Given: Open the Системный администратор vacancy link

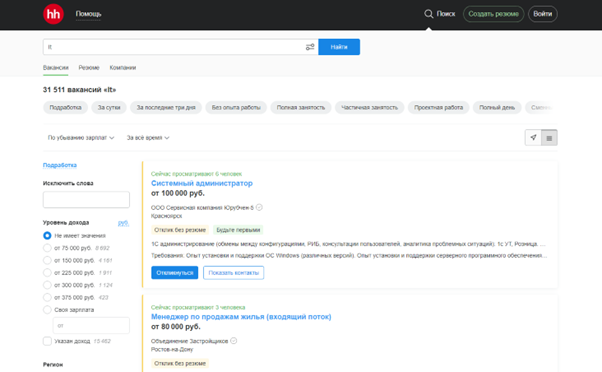Looking at the screenshot, I should (202, 183).
